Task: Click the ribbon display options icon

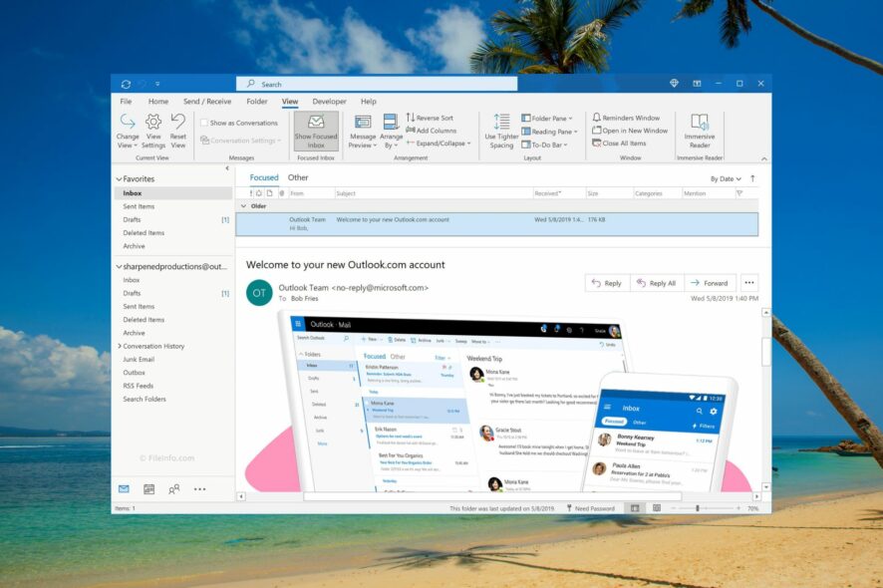Action: click(x=697, y=84)
